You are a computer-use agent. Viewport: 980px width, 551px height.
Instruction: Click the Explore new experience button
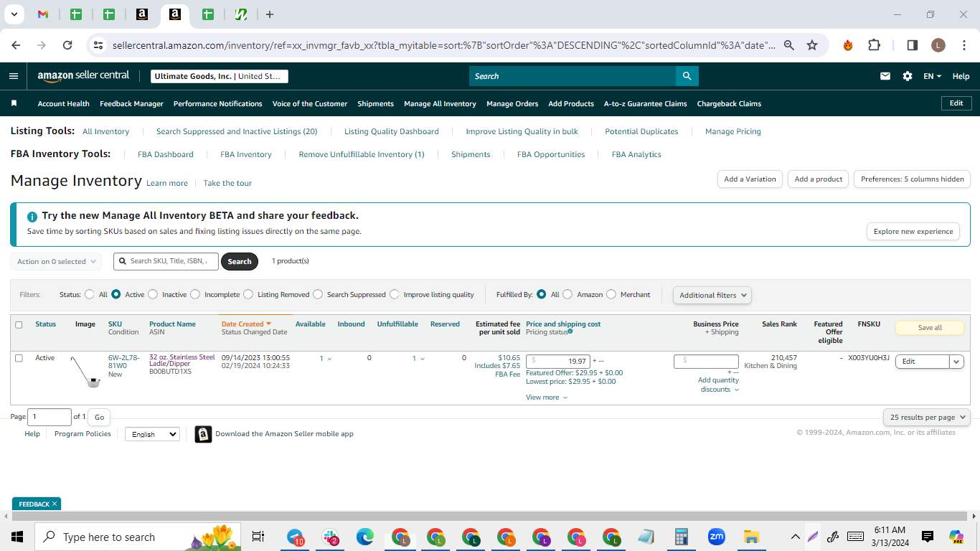point(913,231)
